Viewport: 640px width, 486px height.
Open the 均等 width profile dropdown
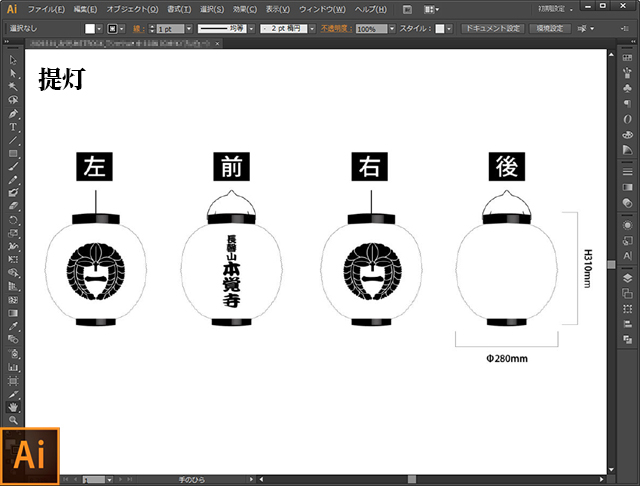[251, 29]
